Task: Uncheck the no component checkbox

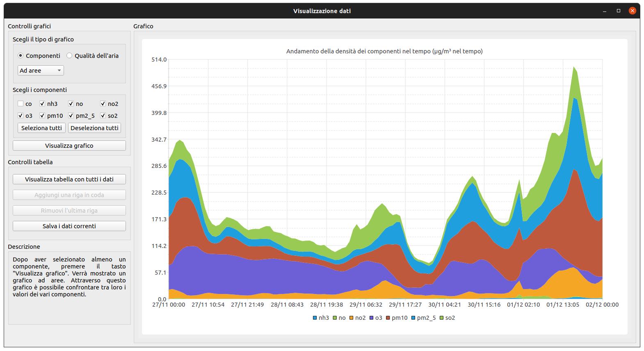Action: pyautogui.click(x=71, y=104)
